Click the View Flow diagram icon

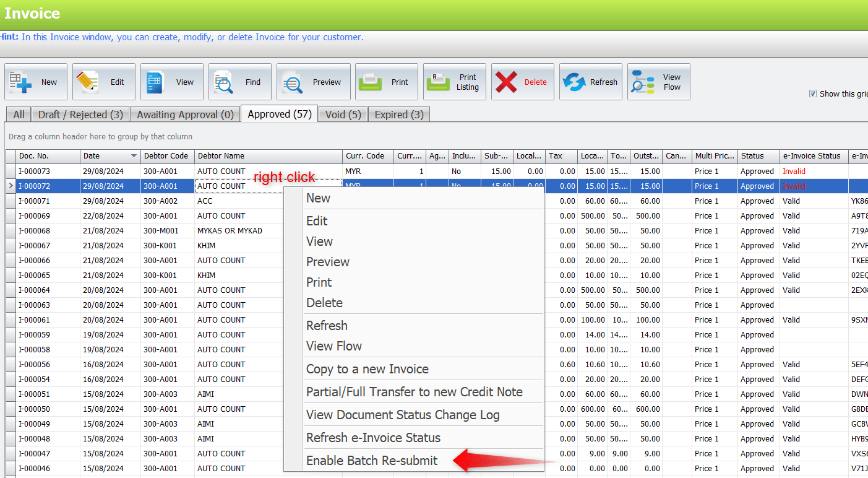[643, 82]
